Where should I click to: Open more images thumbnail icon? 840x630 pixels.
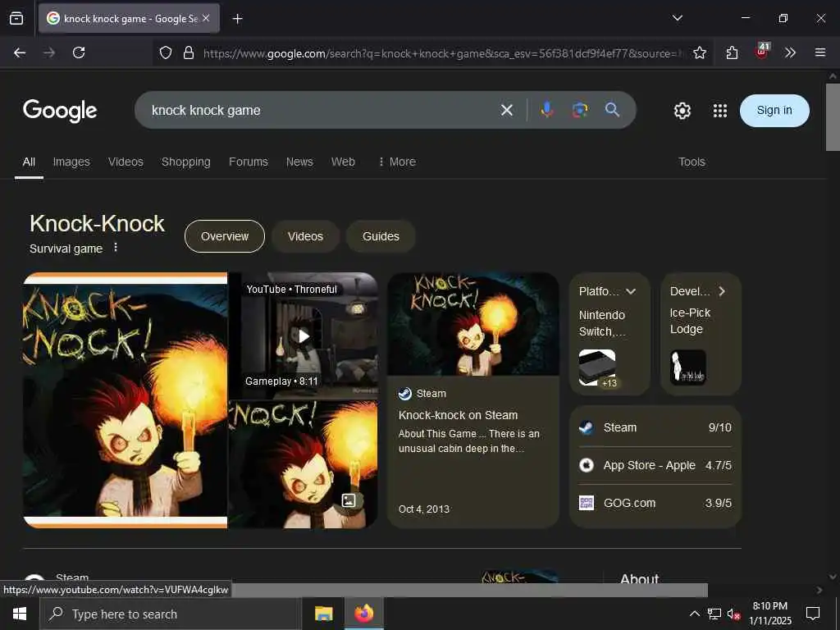[x=349, y=500]
